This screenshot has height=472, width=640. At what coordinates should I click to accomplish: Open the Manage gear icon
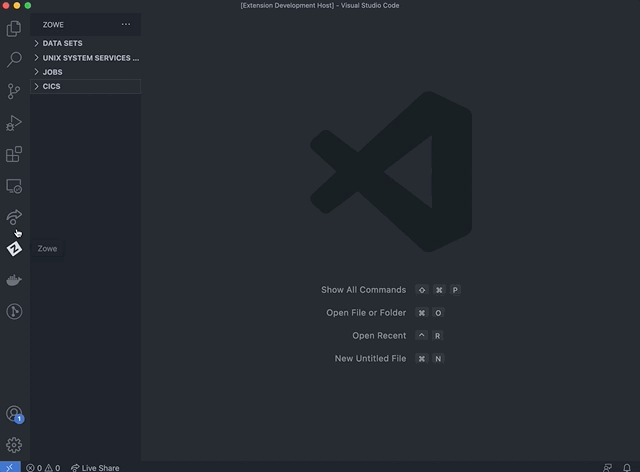coord(14,444)
